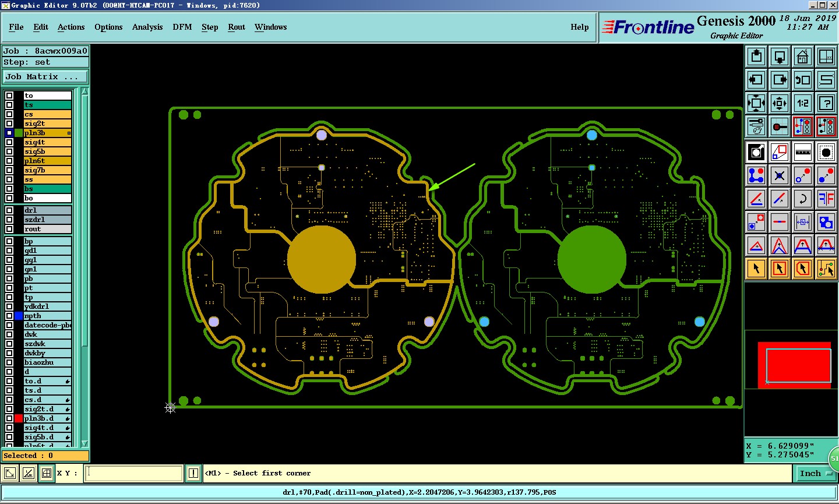Select the rectangle-area selection arrow tool

[x=780, y=269]
